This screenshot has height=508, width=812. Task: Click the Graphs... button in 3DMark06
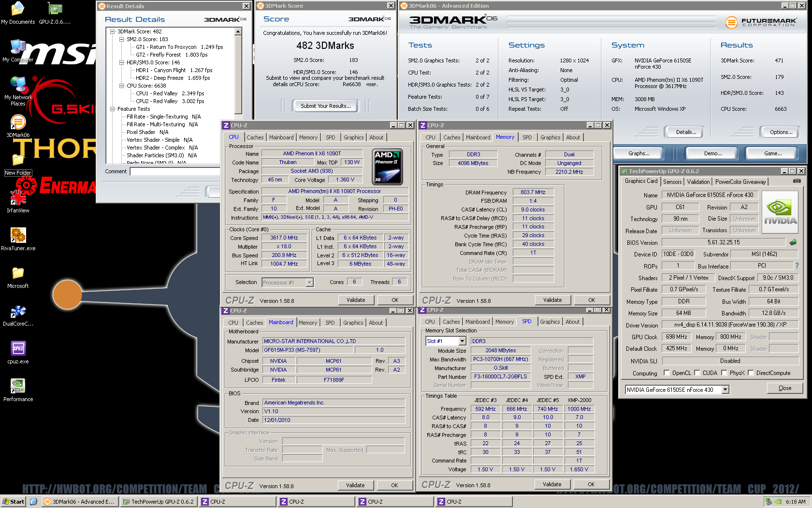click(x=638, y=153)
